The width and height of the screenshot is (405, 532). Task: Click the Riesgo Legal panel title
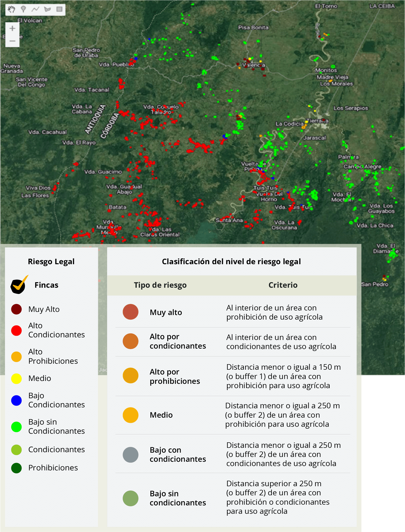pyautogui.click(x=51, y=262)
